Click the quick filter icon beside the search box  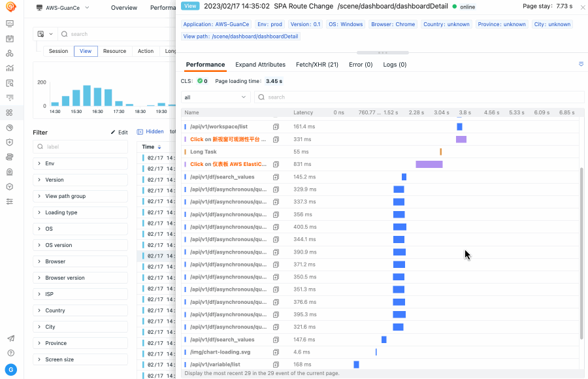pos(41,34)
